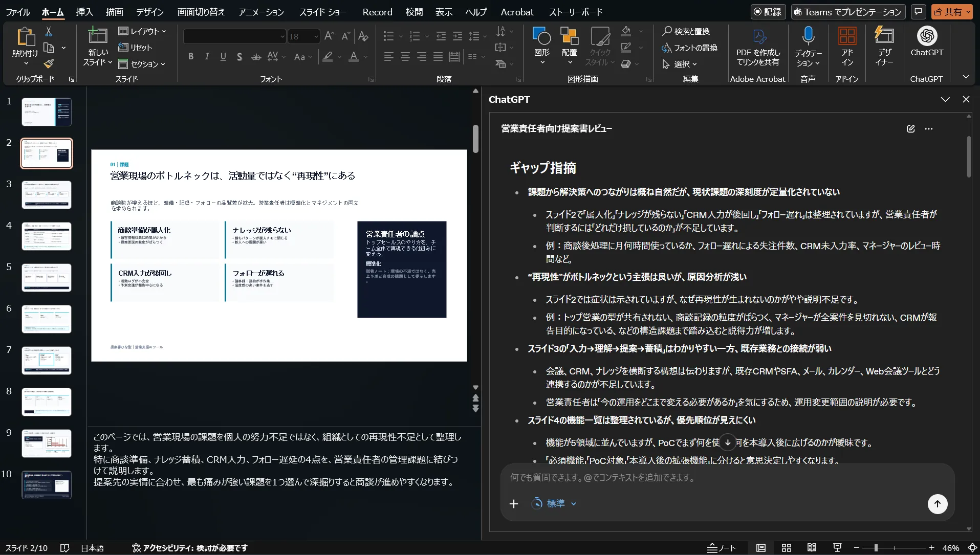
Task: Click the Increase font size icon
Action: pos(329,36)
